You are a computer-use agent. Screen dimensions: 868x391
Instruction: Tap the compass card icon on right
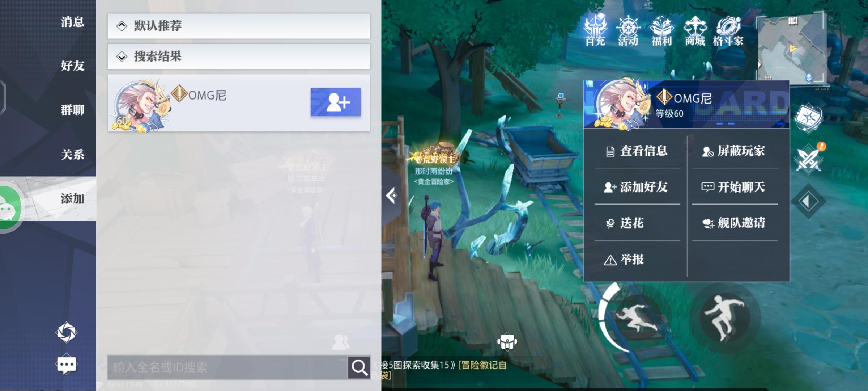point(809,118)
